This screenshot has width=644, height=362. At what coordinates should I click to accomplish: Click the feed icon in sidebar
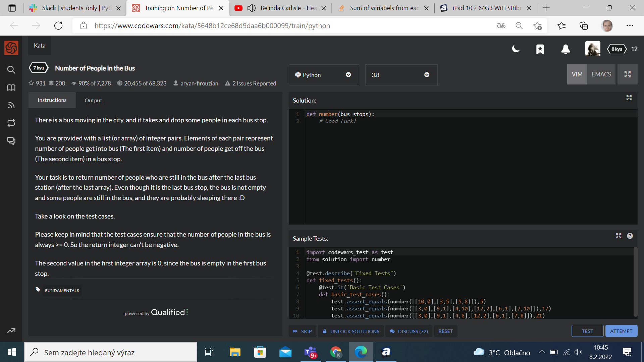pos(11,105)
